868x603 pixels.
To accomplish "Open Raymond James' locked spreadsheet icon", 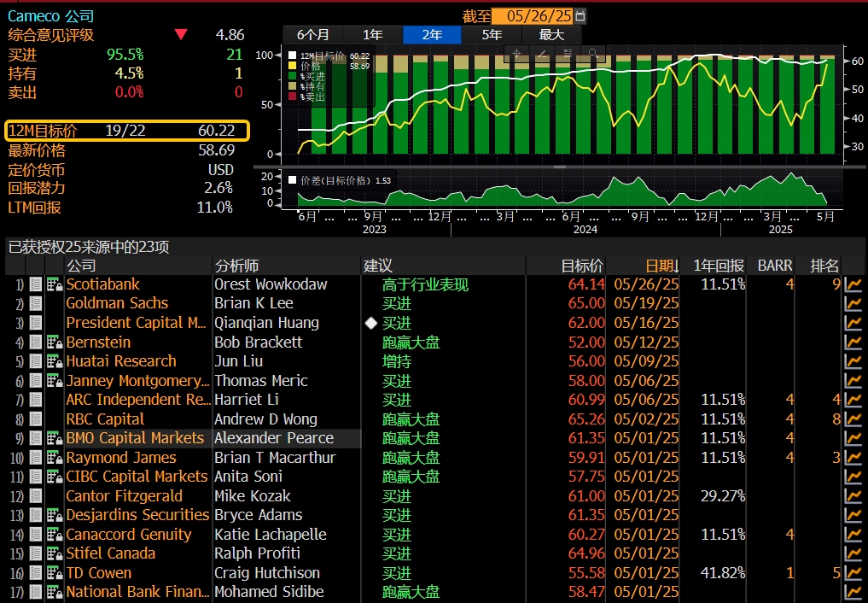I will (x=55, y=458).
